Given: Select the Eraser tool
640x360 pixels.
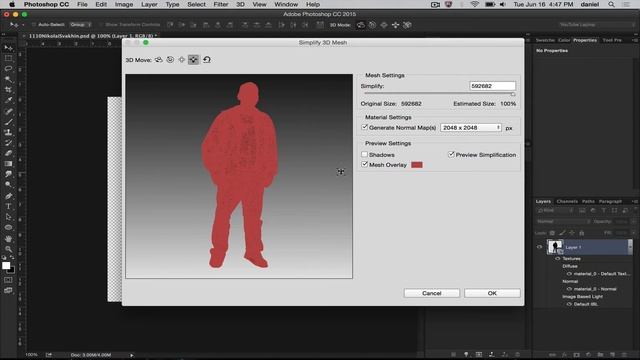Looking at the screenshot, I should pos(8,153).
